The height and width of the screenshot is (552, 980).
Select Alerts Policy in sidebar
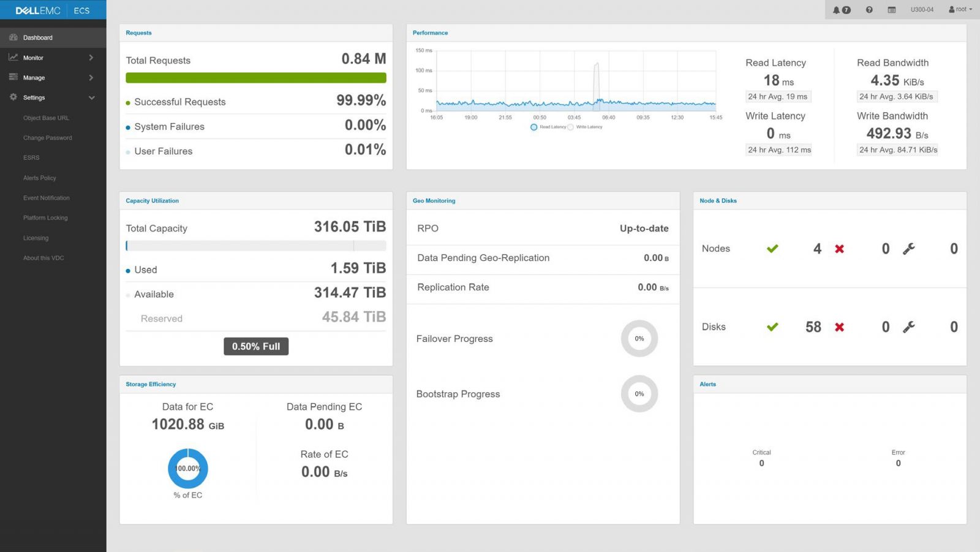[x=40, y=178]
